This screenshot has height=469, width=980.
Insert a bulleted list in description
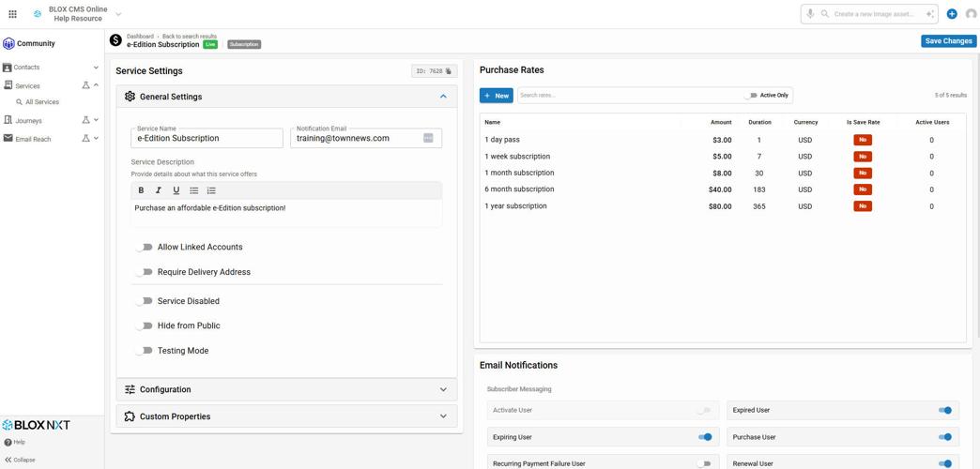[194, 190]
